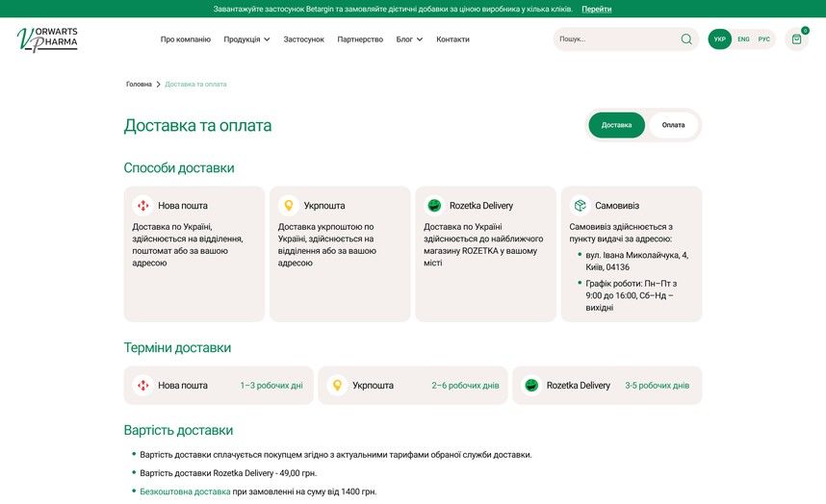Viewport: 826px width, 504px height.
Task: Click the Укрпошта card title
Action: tap(324, 206)
